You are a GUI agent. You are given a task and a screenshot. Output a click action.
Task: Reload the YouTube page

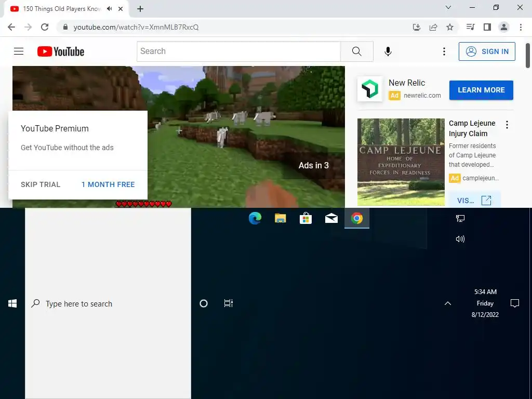tap(45, 27)
